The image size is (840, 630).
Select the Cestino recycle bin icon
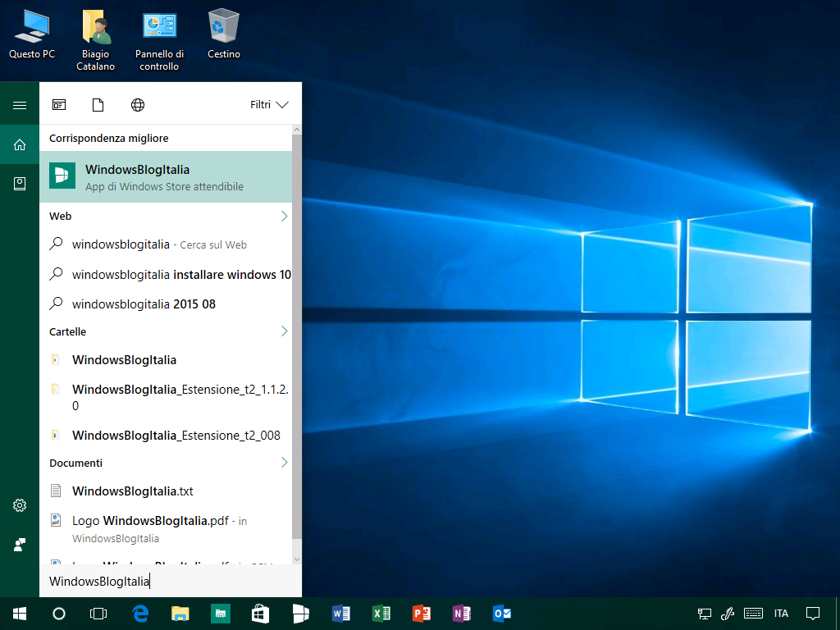point(223,34)
